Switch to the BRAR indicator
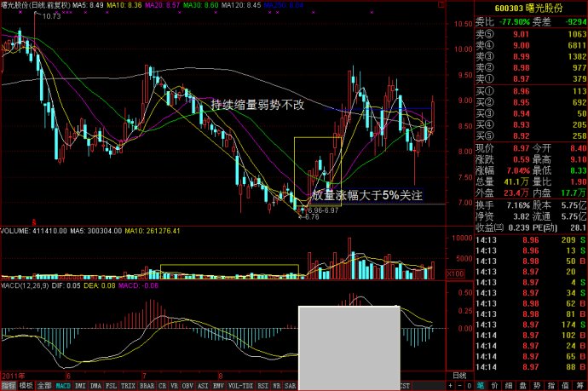 [147, 386]
